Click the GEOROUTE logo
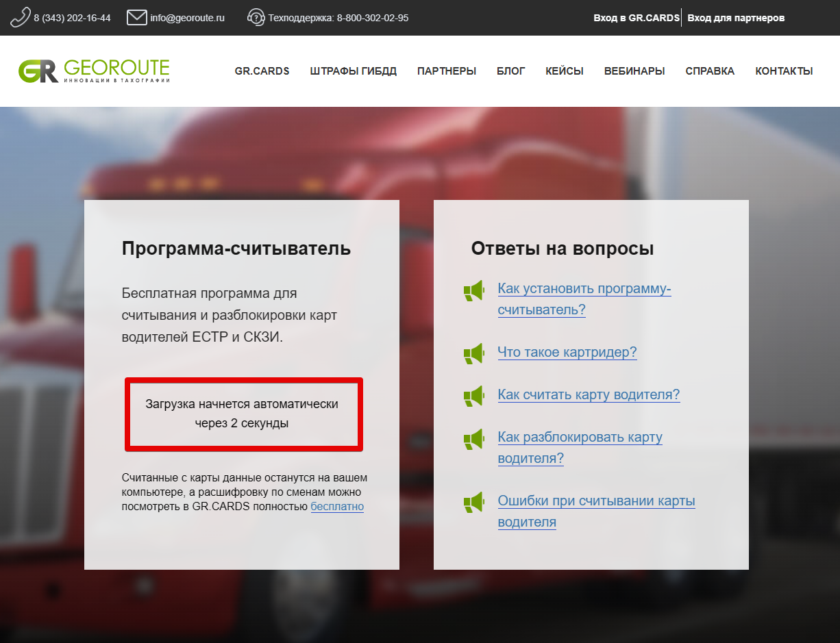Image resolution: width=840 pixels, height=643 pixels. (94, 71)
